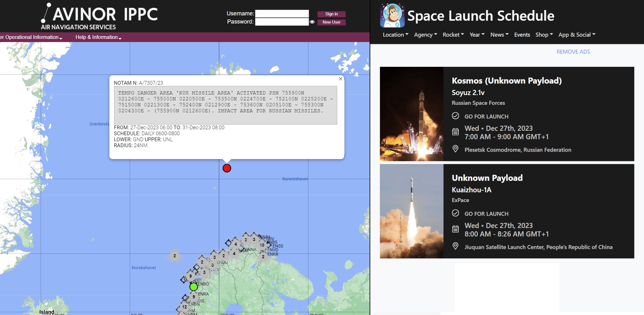Image resolution: width=644 pixels, height=315 pixels.
Task: Select the cluster marker labeled 12
Action: (184, 307)
